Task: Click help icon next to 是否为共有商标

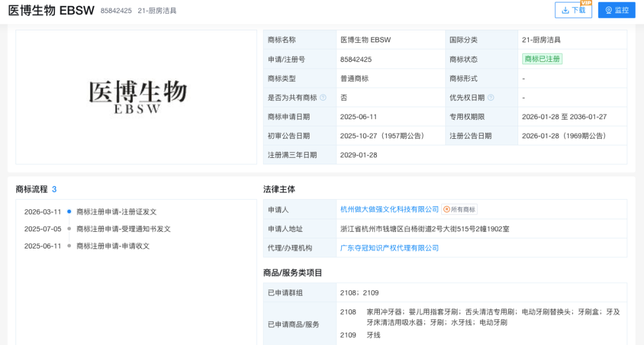Action: (323, 98)
